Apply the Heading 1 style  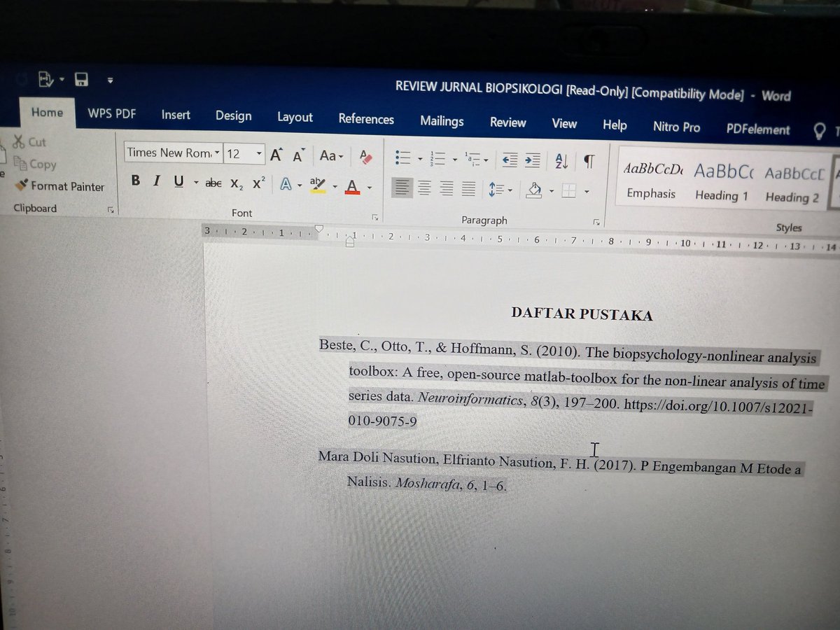point(722,183)
